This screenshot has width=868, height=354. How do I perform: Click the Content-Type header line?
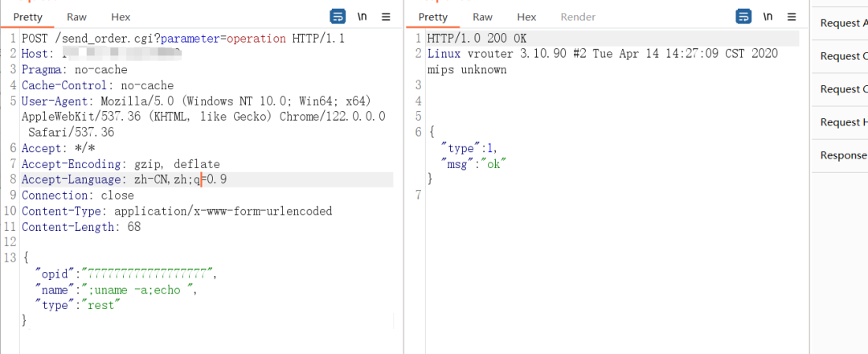tap(177, 211)
